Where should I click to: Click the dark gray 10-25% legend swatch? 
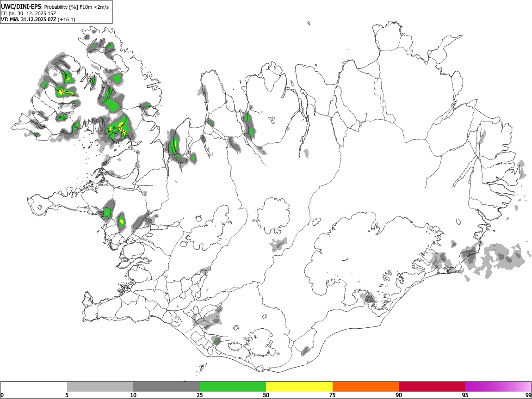click(x=167, y=387)
